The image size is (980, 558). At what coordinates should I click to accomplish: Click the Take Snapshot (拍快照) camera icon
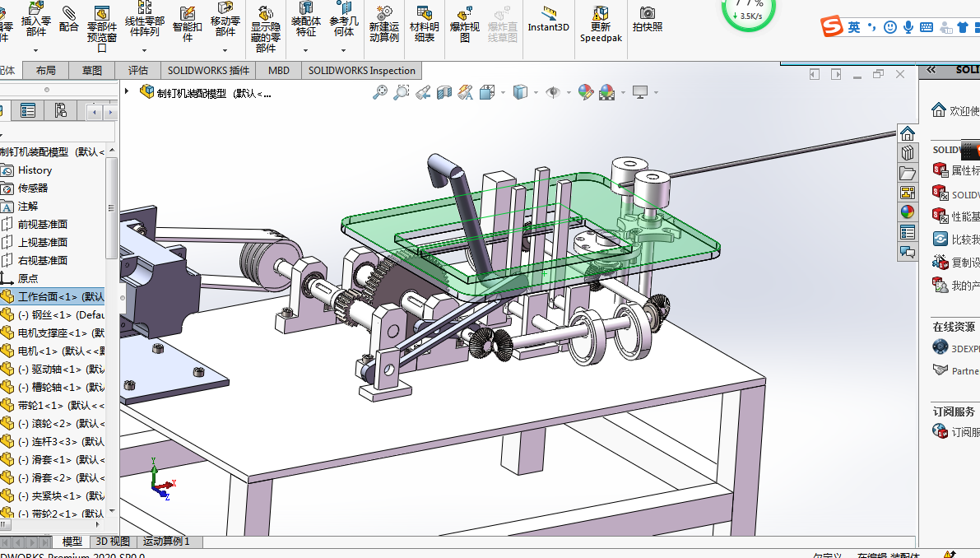click(648, 14)
